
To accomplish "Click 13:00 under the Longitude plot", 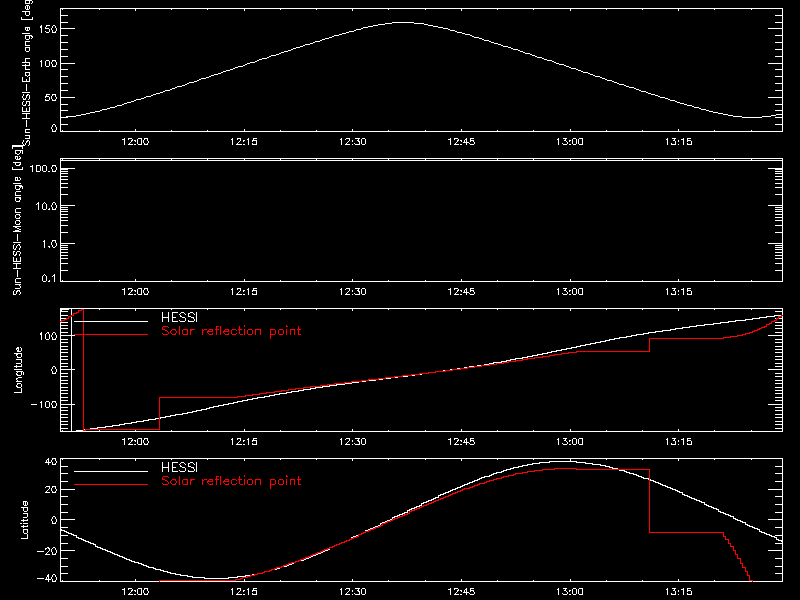I will [570, 441].
